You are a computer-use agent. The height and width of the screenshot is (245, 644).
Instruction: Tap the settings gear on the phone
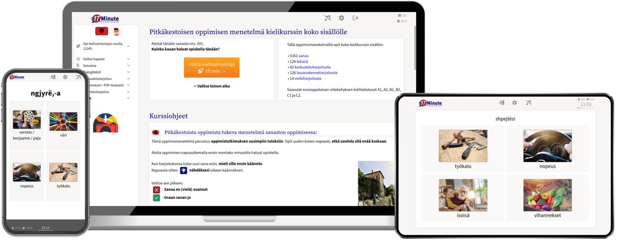pyautogui.click(x=65, y=77)
